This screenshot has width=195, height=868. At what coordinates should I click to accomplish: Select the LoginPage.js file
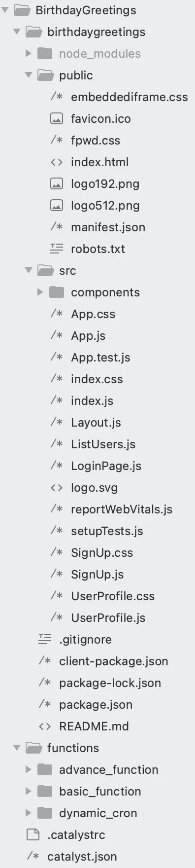[106, 466]
